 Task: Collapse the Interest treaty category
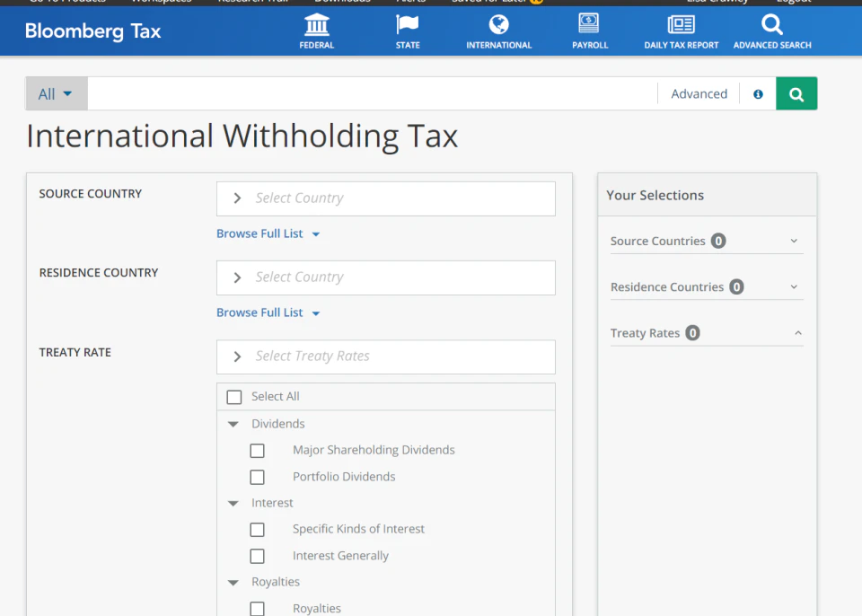[233, 503]
